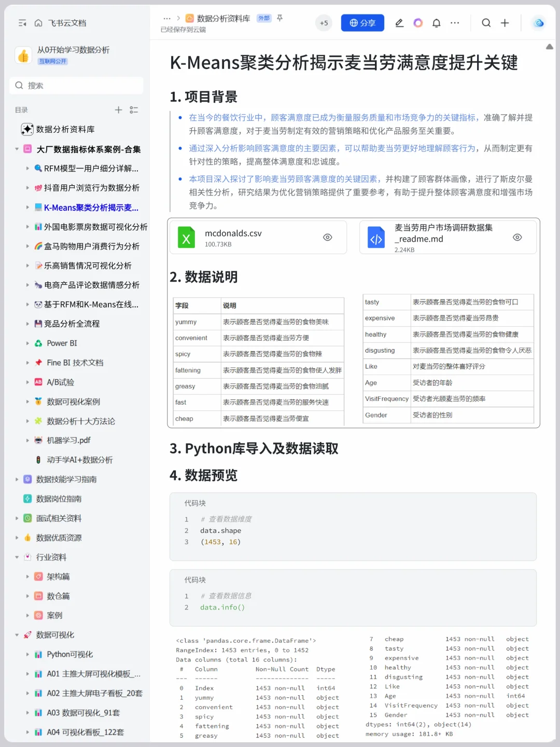Collapse the 数据可视化 folder

coord(17,635)
